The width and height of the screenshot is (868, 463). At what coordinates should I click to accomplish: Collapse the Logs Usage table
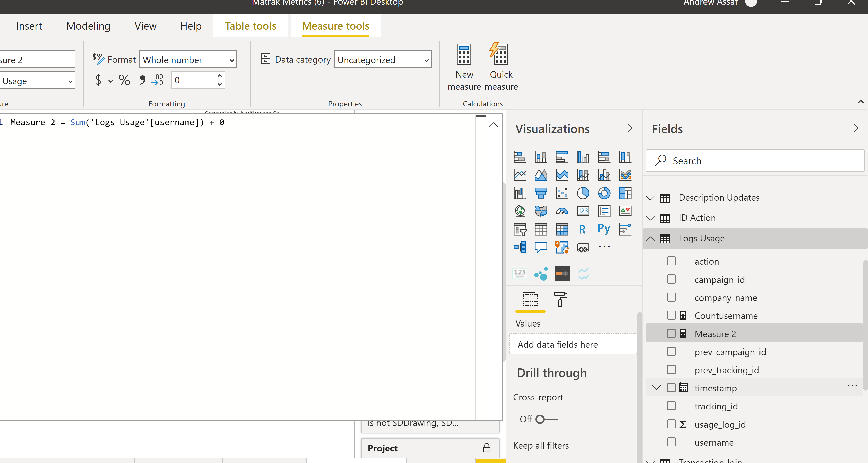[x=650, y=239]
